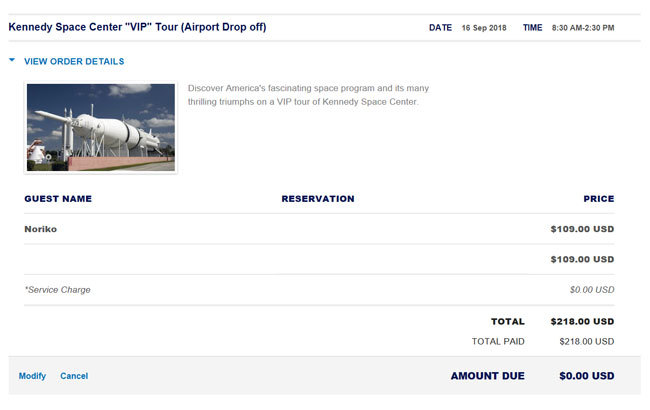Collapse the order details triangle arrow

click(x=12, y=61)
